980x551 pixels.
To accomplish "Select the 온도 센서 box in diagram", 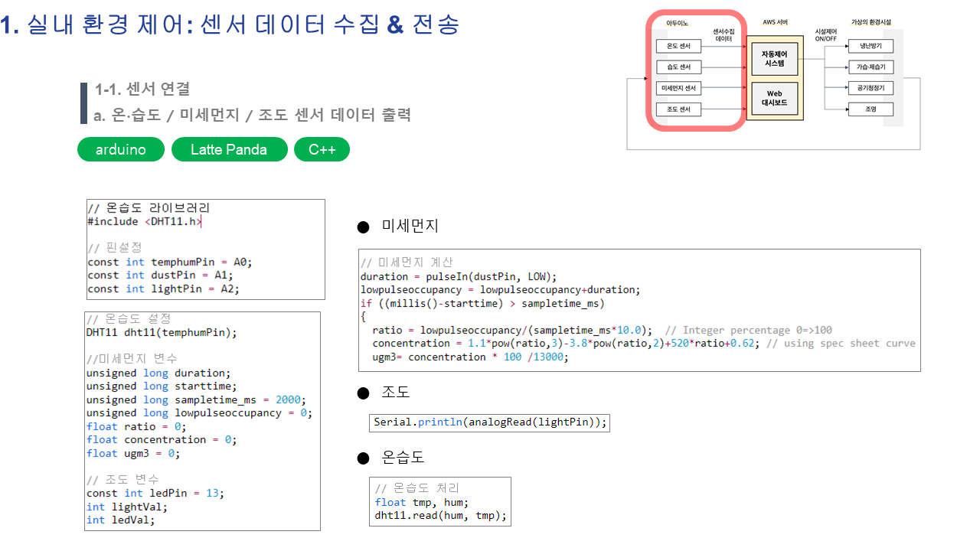I will point(678,47).
